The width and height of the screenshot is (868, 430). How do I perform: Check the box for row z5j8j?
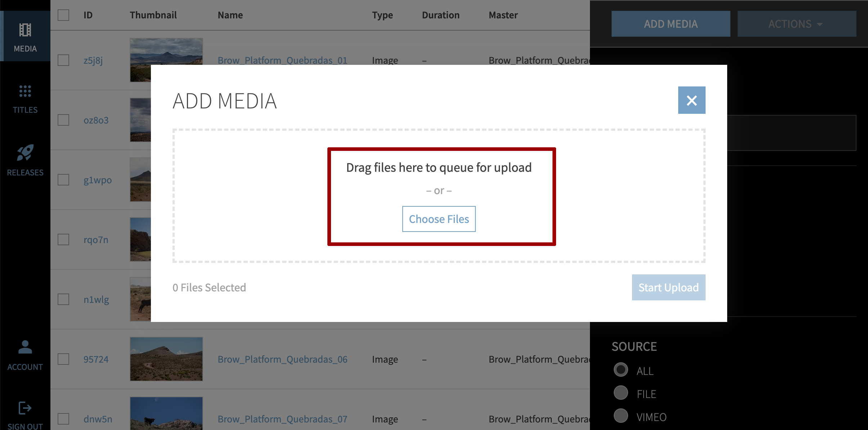click(x=63, y=60)
